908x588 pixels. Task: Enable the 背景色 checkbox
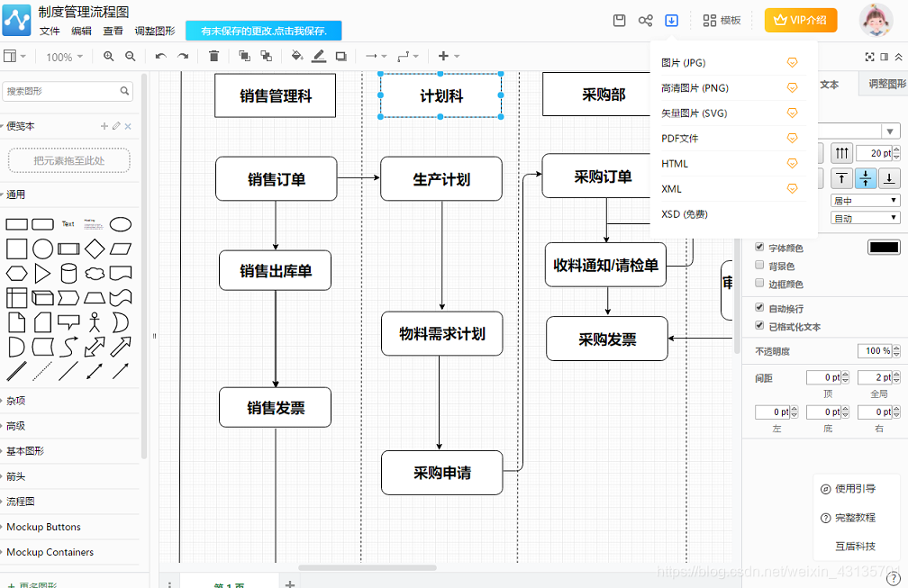tap(759, 264)
